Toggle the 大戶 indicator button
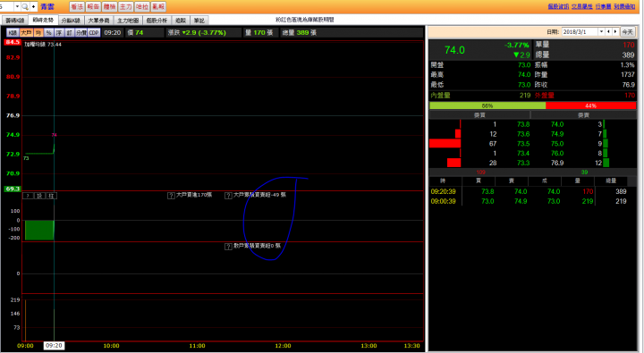The height and width of the screenshot is (353, 644). coord(26,32)
